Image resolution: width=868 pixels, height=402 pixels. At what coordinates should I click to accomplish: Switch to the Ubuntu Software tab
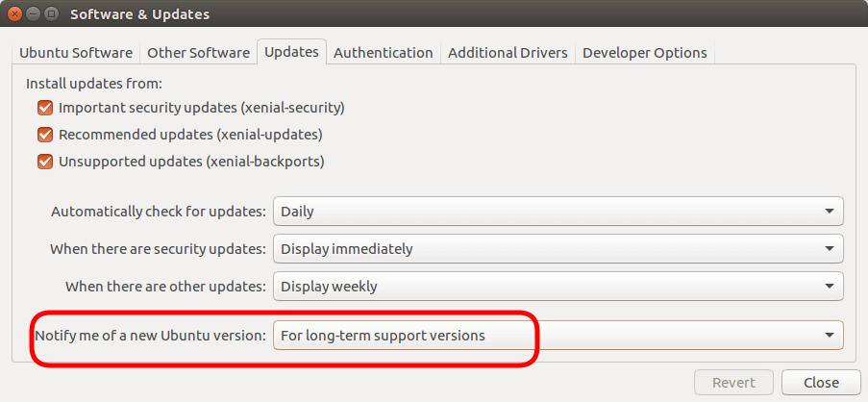(76, 53)
